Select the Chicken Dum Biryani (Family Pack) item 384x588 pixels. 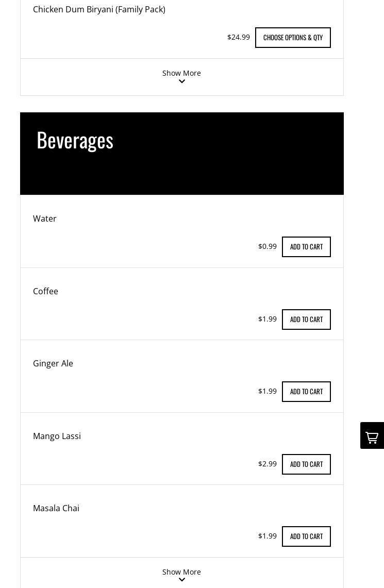99,9
